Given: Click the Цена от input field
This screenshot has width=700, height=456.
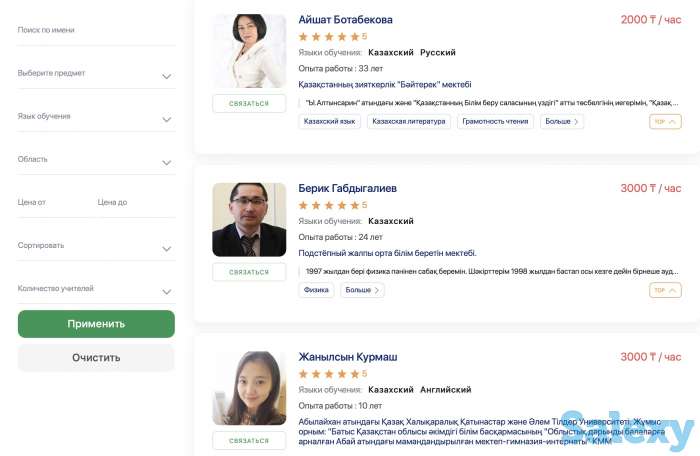Looking at the screenshot, I should 52,203.
